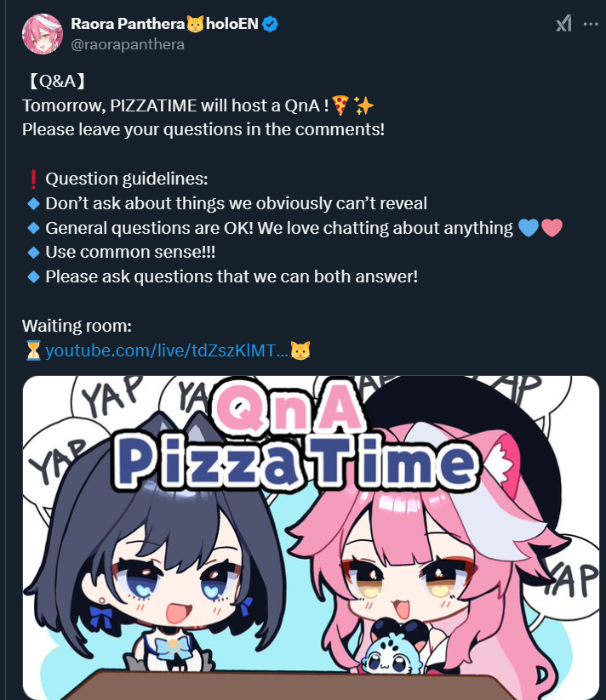Click the hourglass emoji before the link
The width and height of the screenshot is (606, 700).
[33, 350]
